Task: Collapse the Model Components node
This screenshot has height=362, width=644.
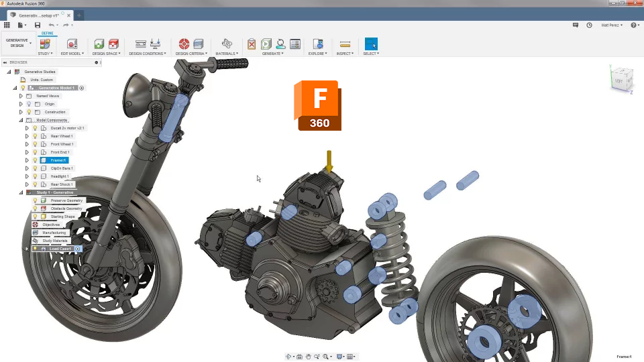Action: point(21,120)
